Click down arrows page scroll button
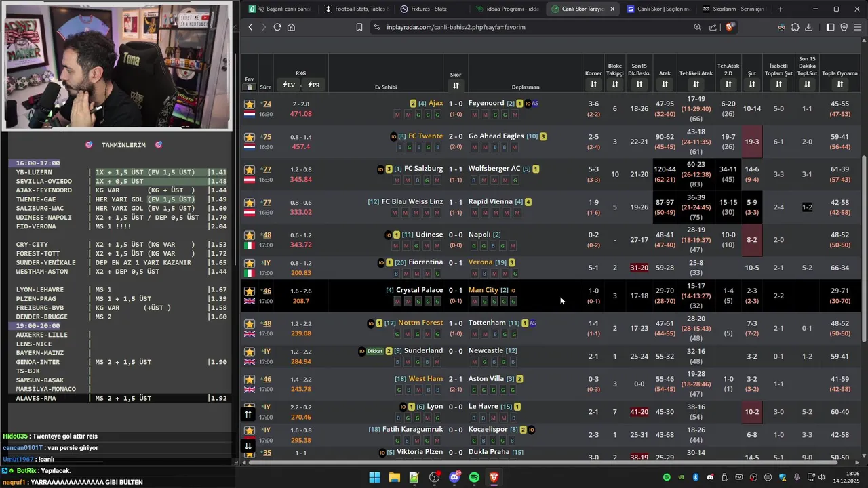 [x=248, y=445]
